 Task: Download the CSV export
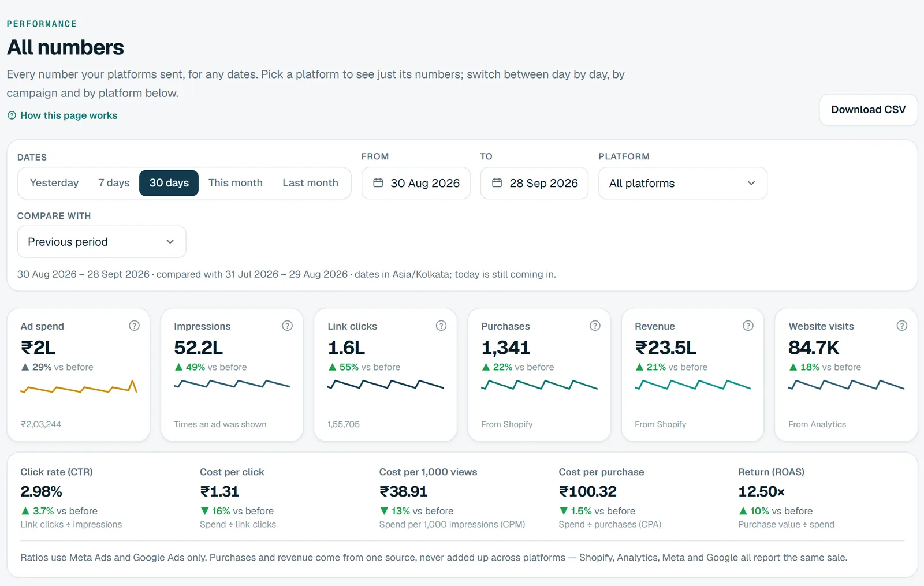[868, 110]
